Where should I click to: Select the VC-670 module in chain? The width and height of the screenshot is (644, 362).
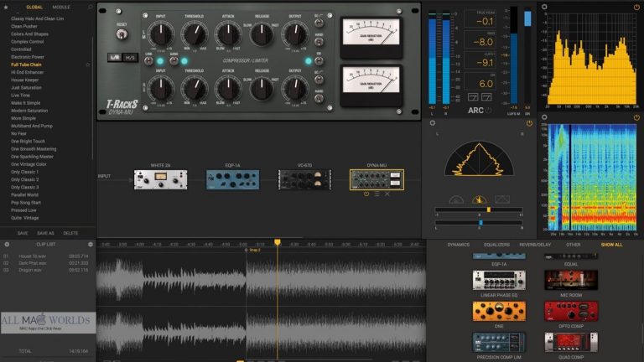(304, 180)
